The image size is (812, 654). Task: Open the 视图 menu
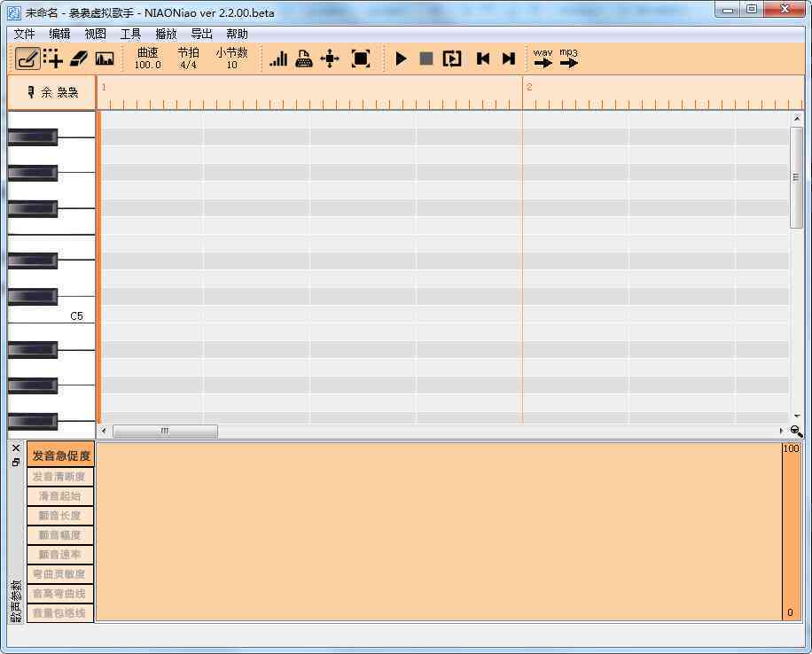click(95, 35)
